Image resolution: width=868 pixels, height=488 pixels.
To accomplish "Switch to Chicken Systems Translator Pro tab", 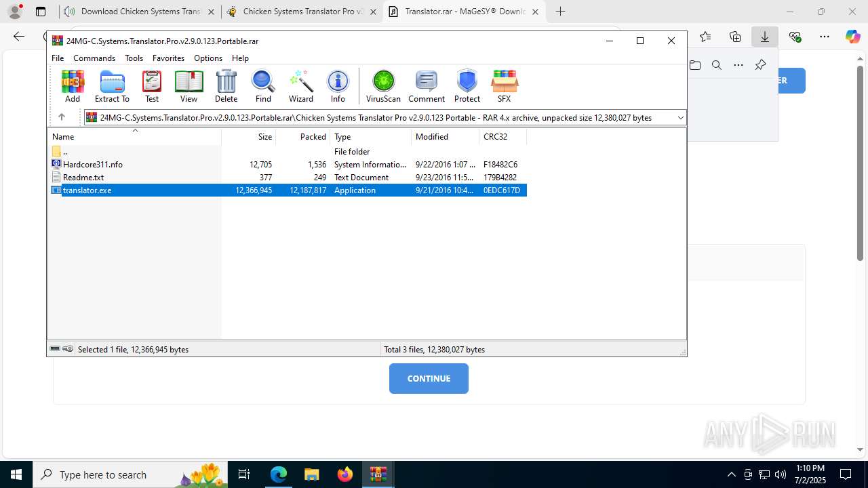I will pyautogui.click(x=302, y=12).
